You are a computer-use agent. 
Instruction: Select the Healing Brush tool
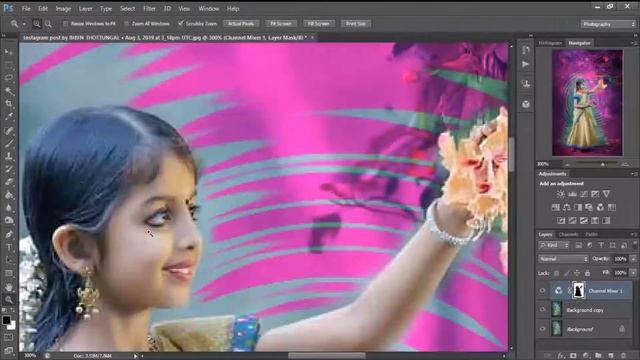(x=9, y=131)
